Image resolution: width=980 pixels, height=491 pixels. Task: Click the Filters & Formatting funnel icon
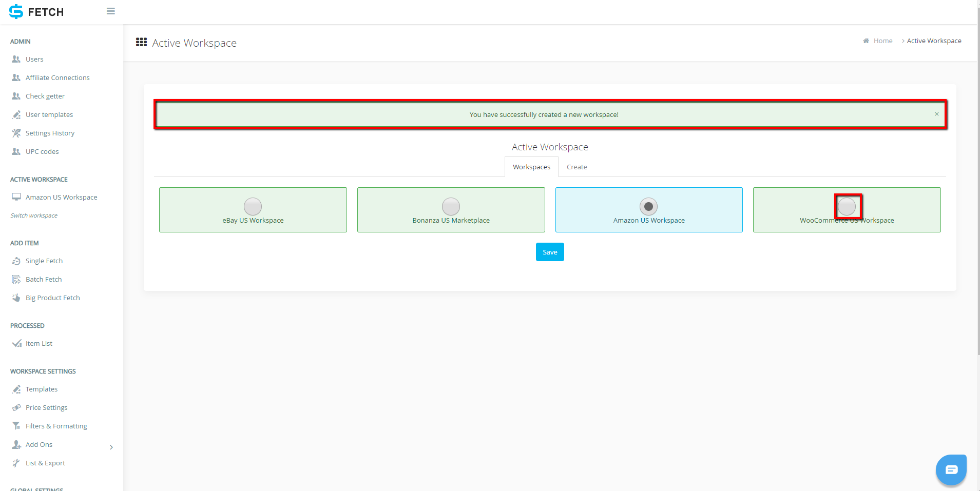16,426
